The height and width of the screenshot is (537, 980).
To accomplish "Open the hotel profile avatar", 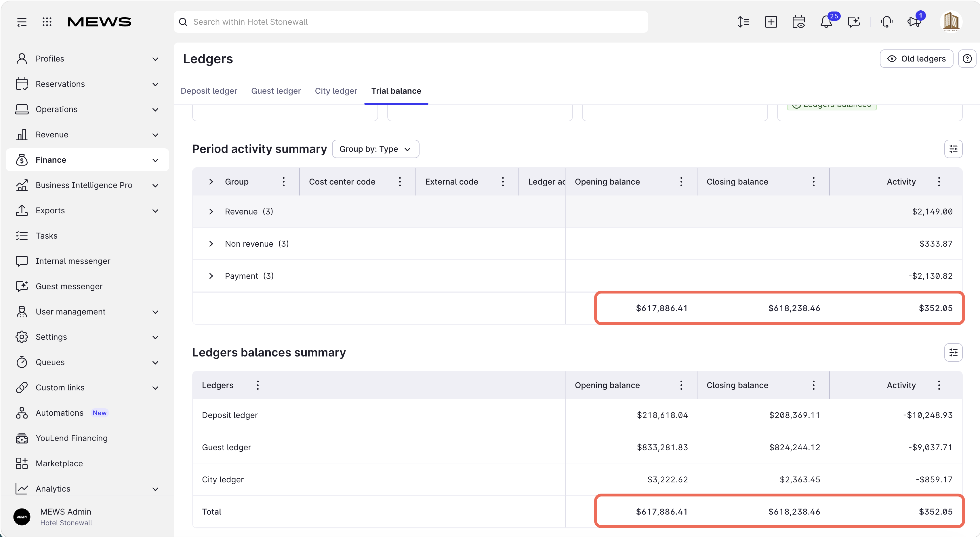I will click(x=951, y=22).
